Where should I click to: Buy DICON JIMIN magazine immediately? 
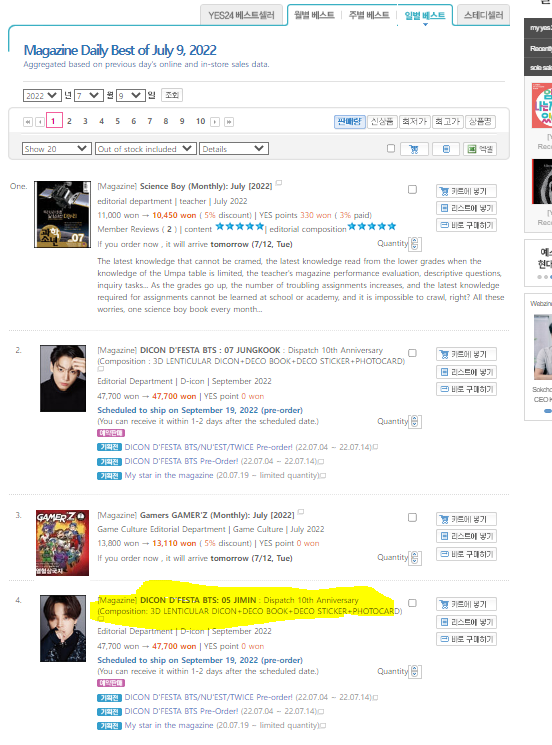click(x=466, y=639)
